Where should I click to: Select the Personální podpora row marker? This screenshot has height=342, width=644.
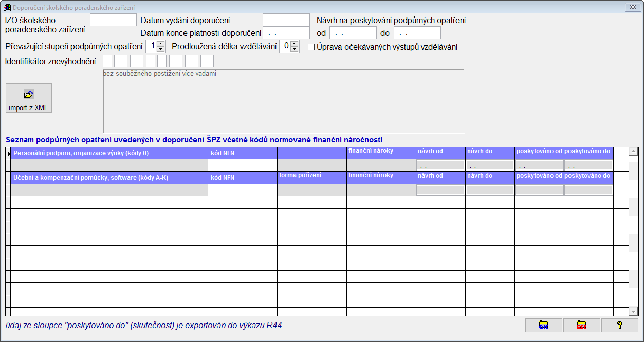[x=8, y=153]
